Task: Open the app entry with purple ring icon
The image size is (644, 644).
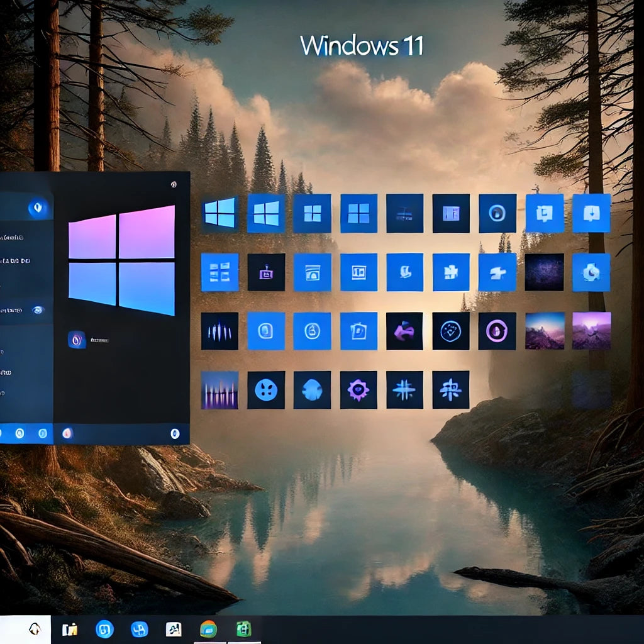Action: pos(77,340)
